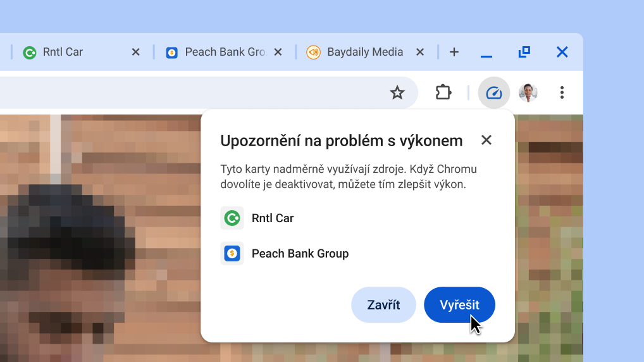Screen dimensions: 644x362
Task: Switch to the Rntl Car tab
Action: point(82,52)
